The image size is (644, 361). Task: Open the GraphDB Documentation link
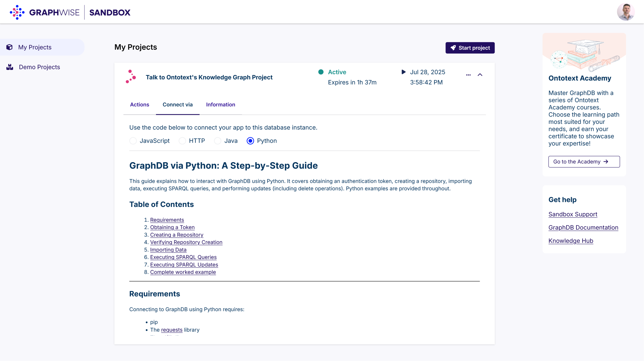[583, 228]
